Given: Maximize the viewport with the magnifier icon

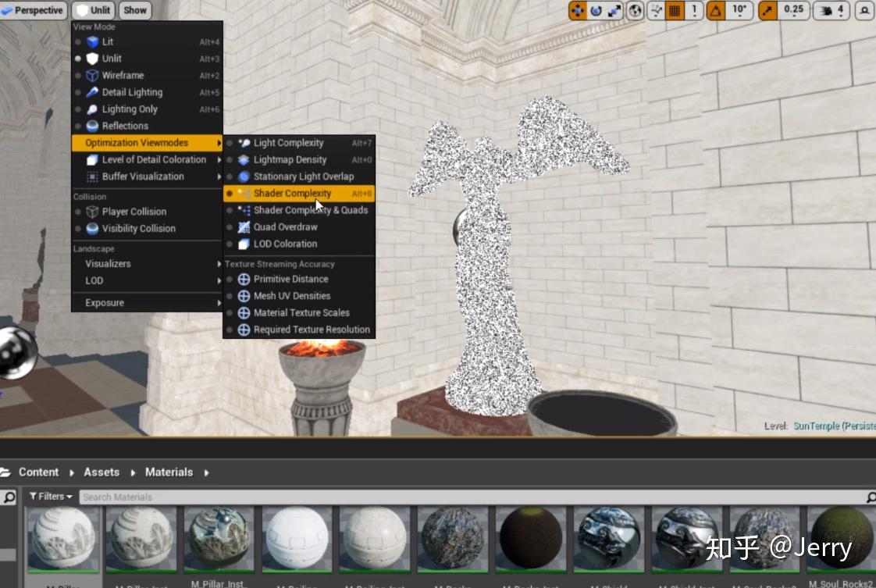Looking at the screenshot, I should click(863, 11).
